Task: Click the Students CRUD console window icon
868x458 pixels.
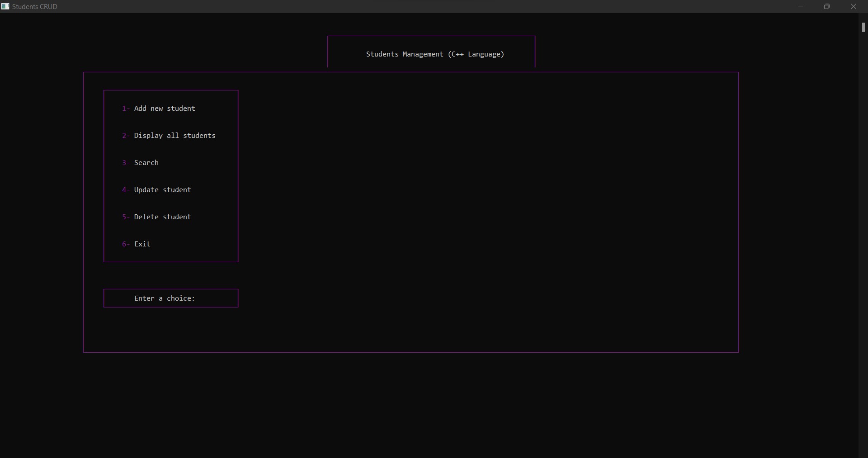Action: tap(5, 6)
